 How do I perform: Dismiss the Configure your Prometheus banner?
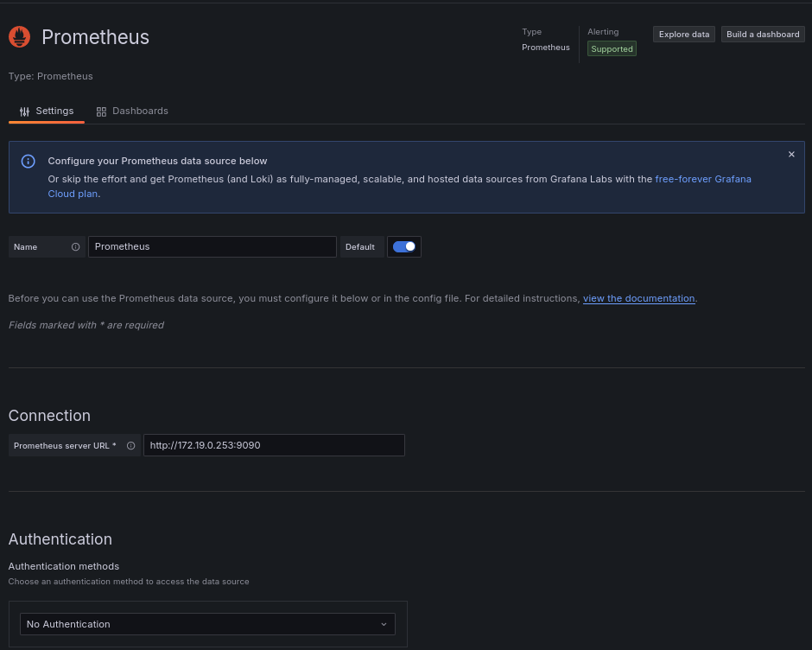pyautogui.click(x=791, y=155)
